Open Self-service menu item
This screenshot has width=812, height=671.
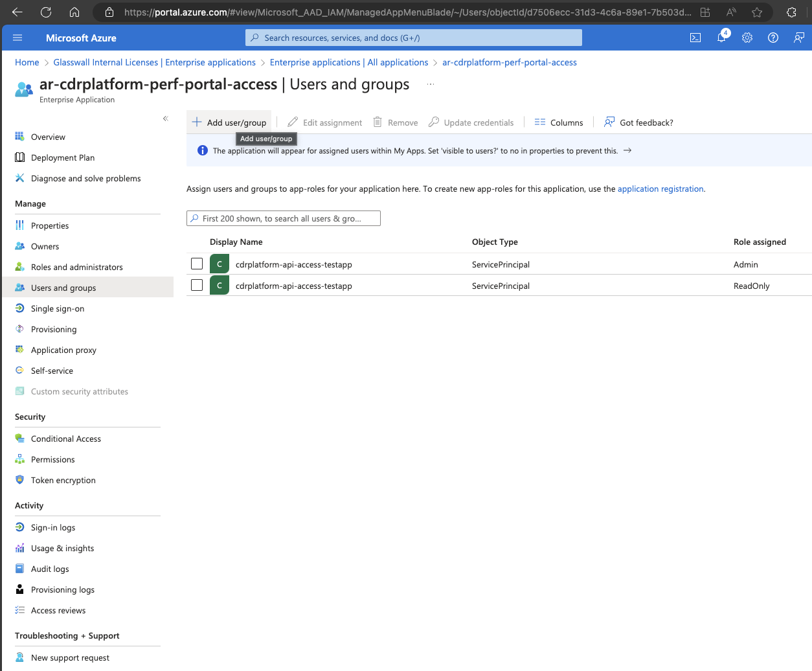pyautogui.click(x=52, y=370)
